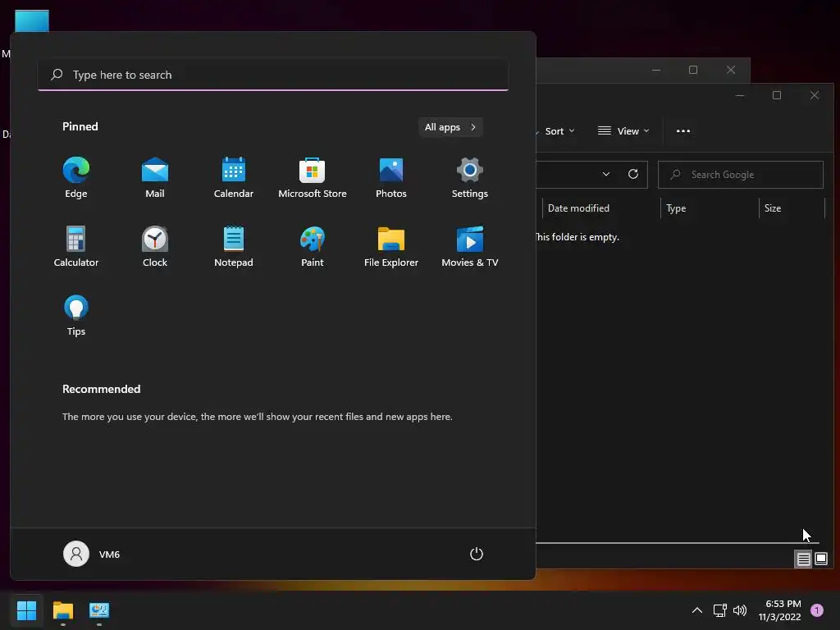Refresh the File Explorer folder
Viewport: 840px width, 630px height.
[633, 175]
